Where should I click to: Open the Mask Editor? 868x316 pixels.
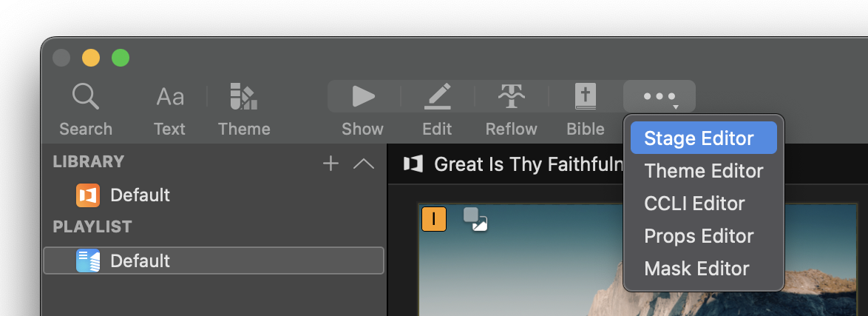coord(696,269)
